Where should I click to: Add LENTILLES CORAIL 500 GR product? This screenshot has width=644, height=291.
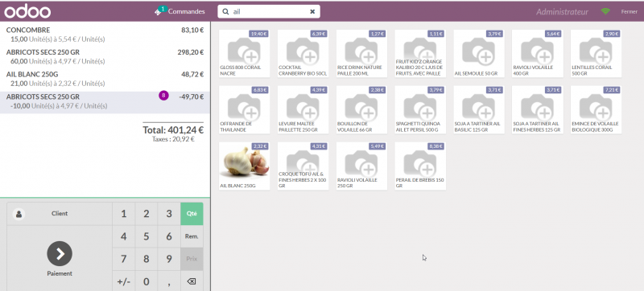[x=596, y=53]
